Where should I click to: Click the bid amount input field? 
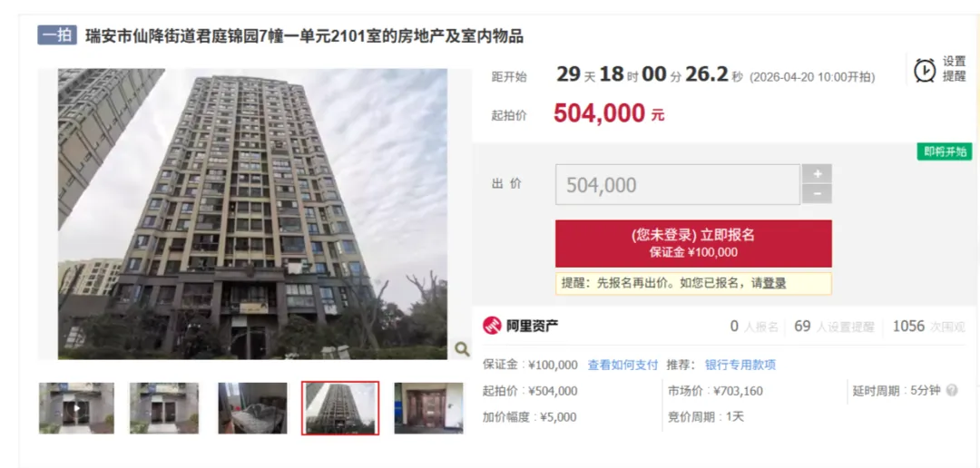[678, 184]
